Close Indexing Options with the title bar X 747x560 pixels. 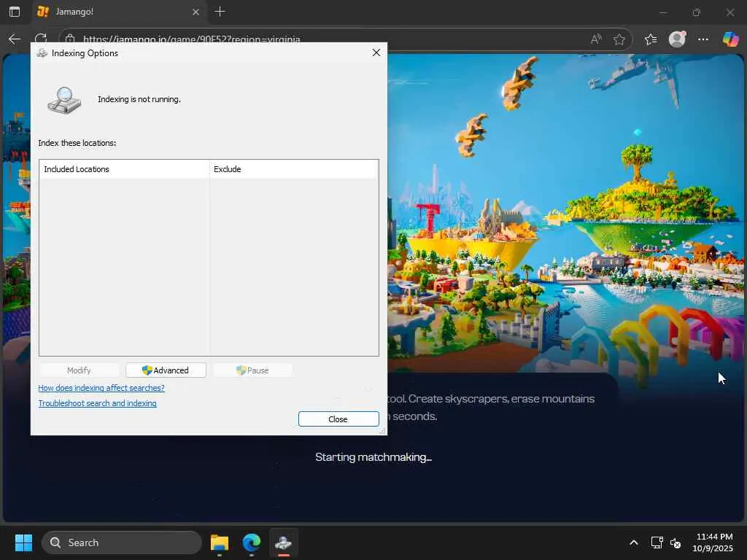pyautogui.click(x=376, y=52)
